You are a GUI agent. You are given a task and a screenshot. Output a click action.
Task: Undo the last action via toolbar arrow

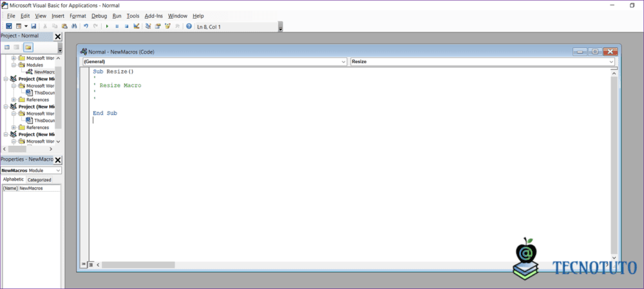pyautogui.click(x=86, y=26)
